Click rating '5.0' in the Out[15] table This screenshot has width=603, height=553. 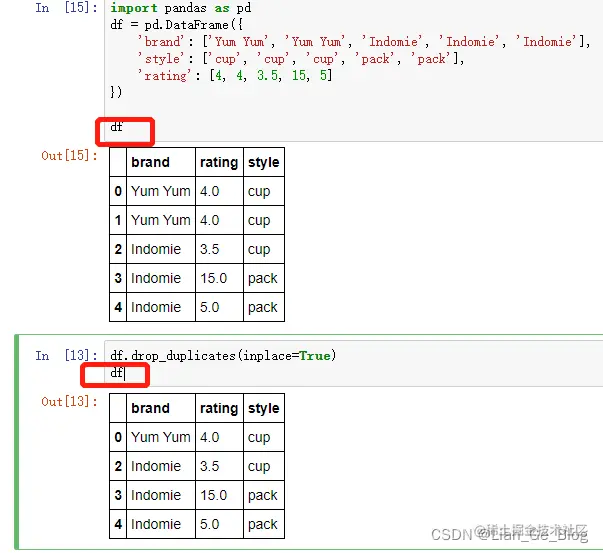[x=210, y=307]
